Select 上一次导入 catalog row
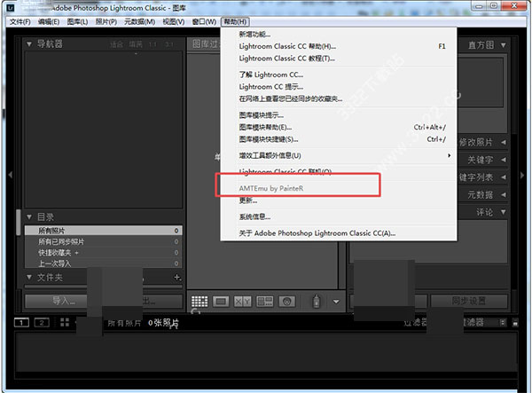 tap(104, 263)
